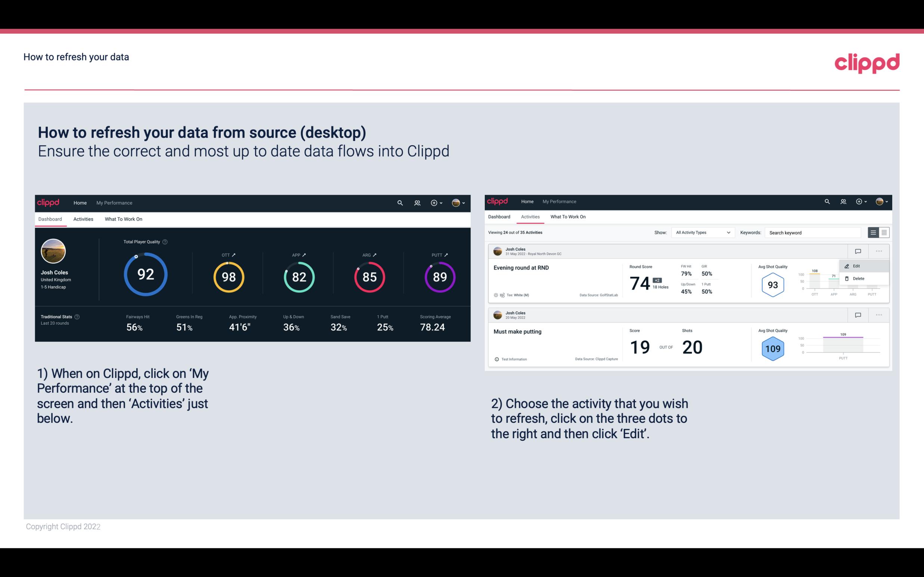The image size is (924, 577).
Task: Click the Delete option in activity dropdown
Action: tap(859, 278)
